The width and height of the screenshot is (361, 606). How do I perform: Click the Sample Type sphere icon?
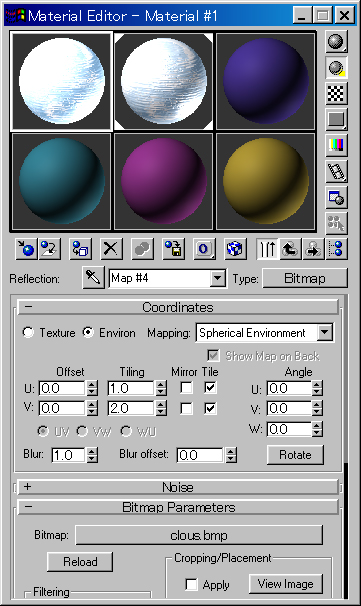pos(336,41)
